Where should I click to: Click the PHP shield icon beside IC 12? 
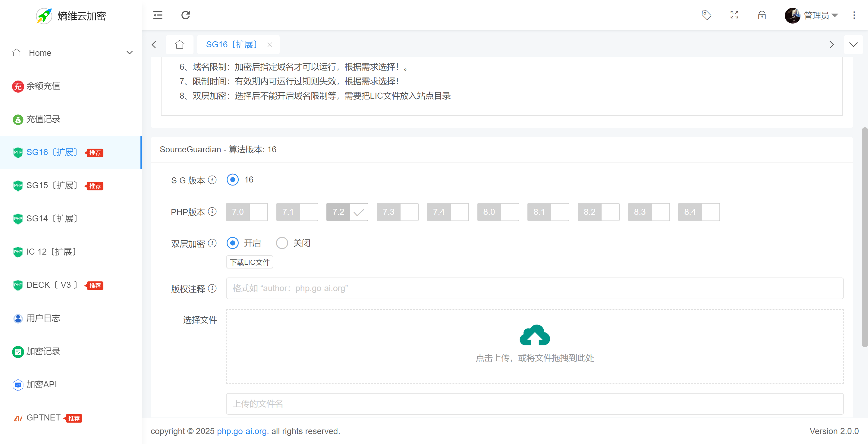[x=18, y=252]
